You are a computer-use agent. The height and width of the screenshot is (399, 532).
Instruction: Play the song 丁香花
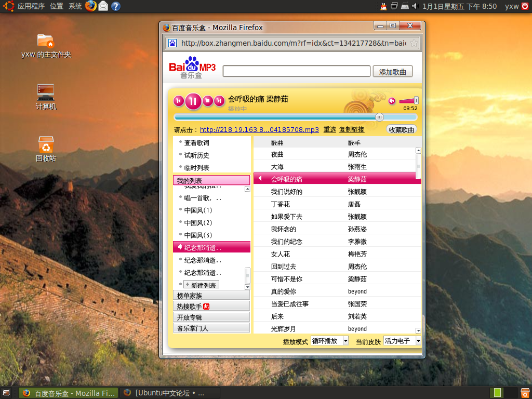coord(337,204)
